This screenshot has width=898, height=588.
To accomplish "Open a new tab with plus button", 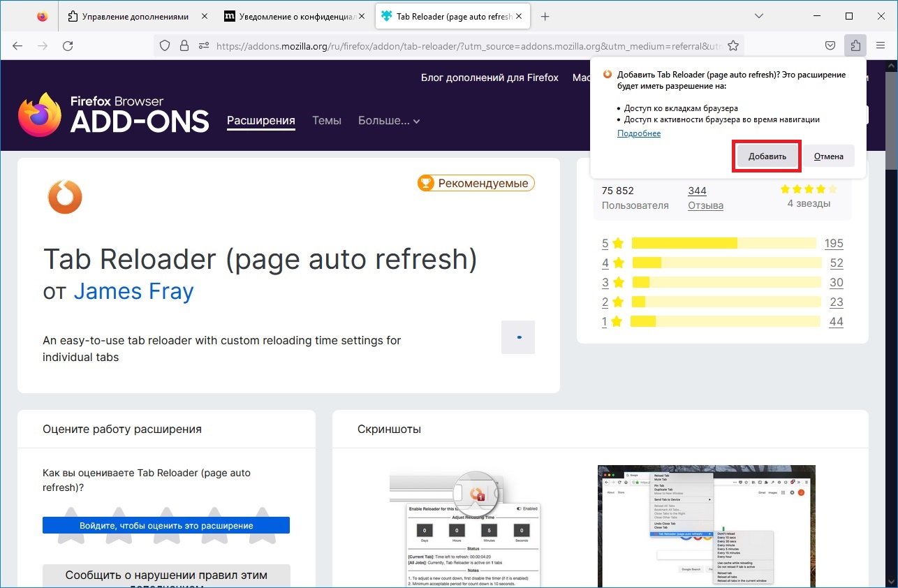I will pos(545,17).
